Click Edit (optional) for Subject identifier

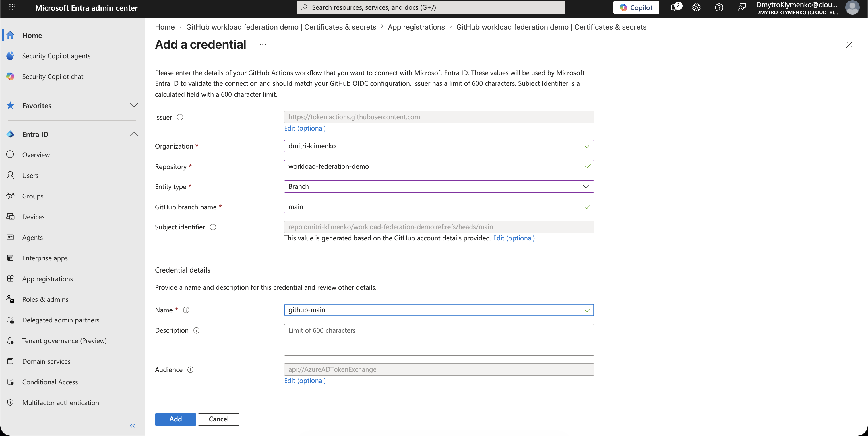[x=514, y=238]
